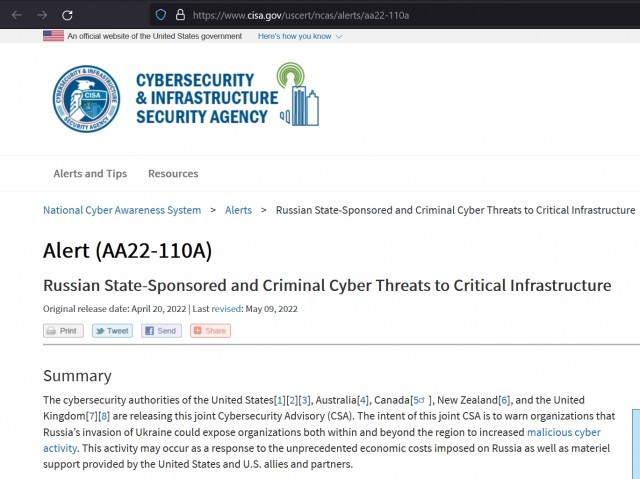Expand "Here's how you know" dropdown
Image resolution: width=640 pixels, height=479 pixels.
pyautogui.click(x=300, y=36)
